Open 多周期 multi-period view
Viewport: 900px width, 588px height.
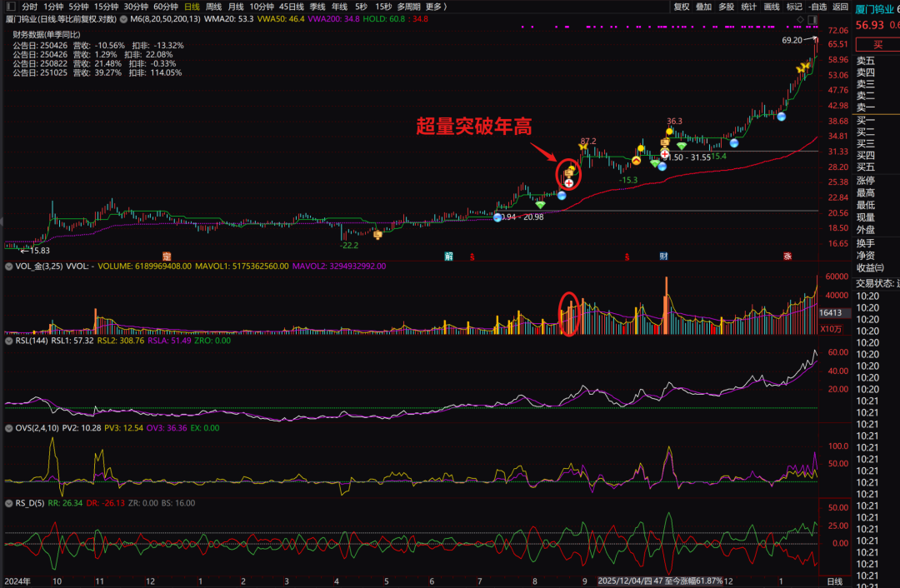pyautogui.click(x=408, y=7)
